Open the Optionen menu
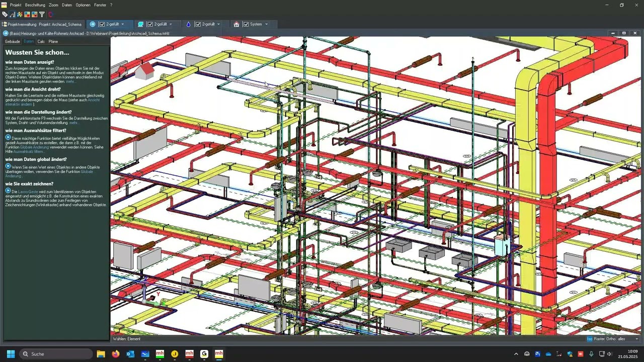Image resolution: width=644 pixels, height=362 pixels. 83,5
